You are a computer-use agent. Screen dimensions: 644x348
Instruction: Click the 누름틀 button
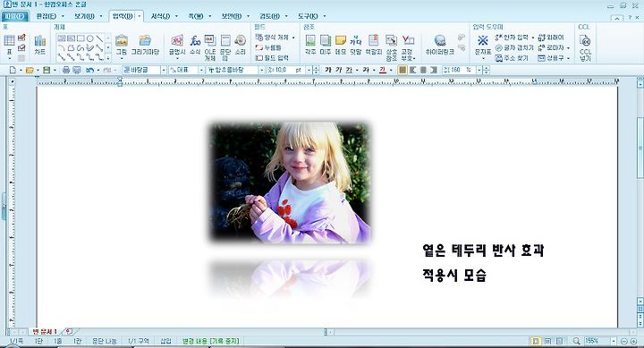click(x=268, y=47)
